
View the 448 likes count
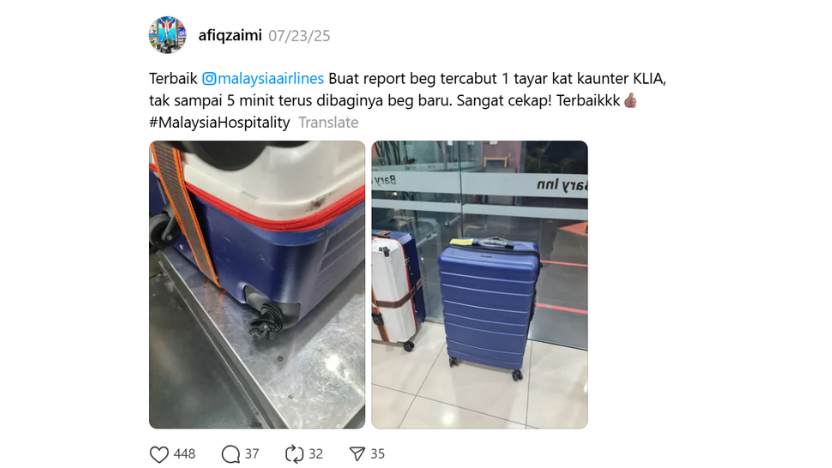[x=185, y=454]
